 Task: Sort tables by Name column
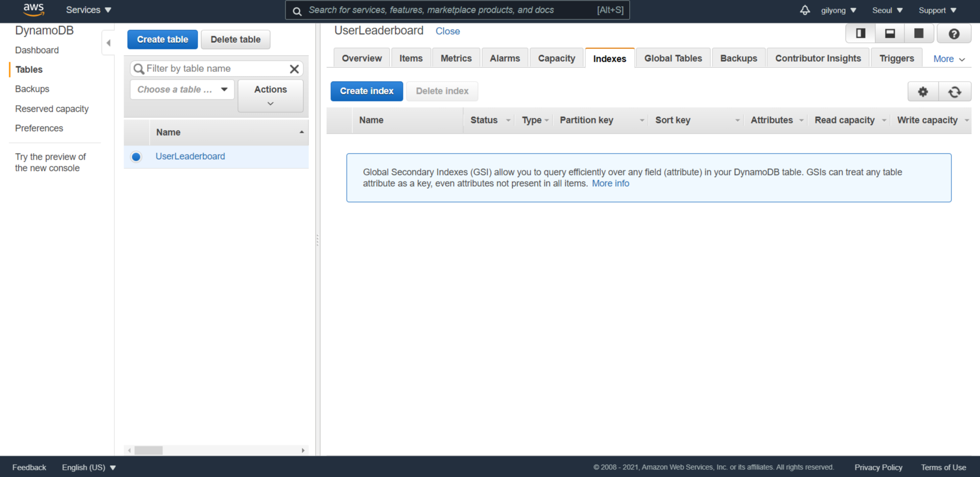(x=229, y=132)
